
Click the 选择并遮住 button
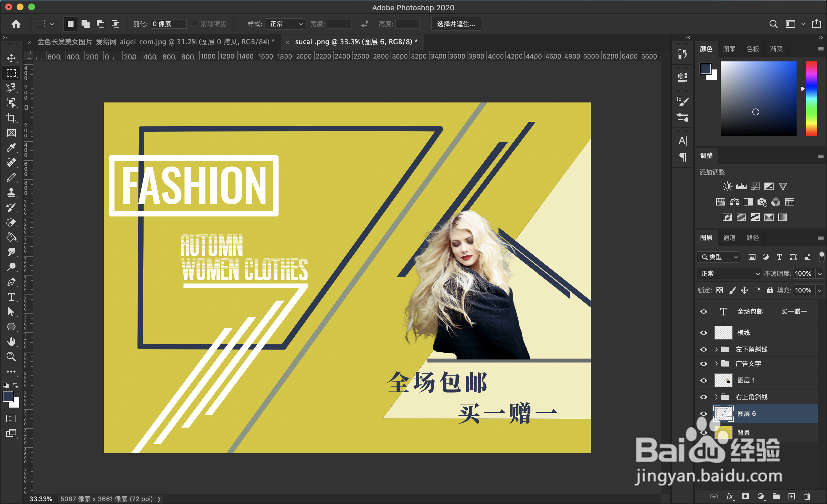pyautogui.click(x=456, y=24)
